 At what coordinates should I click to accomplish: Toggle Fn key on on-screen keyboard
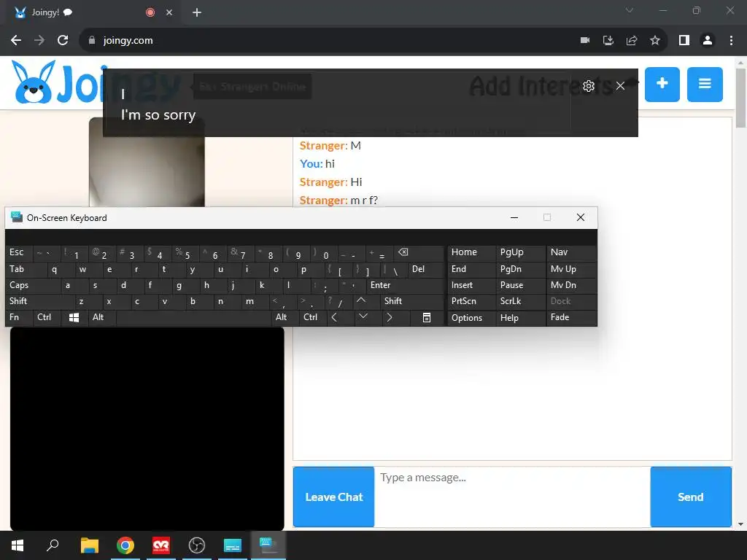tap(19, 317)
